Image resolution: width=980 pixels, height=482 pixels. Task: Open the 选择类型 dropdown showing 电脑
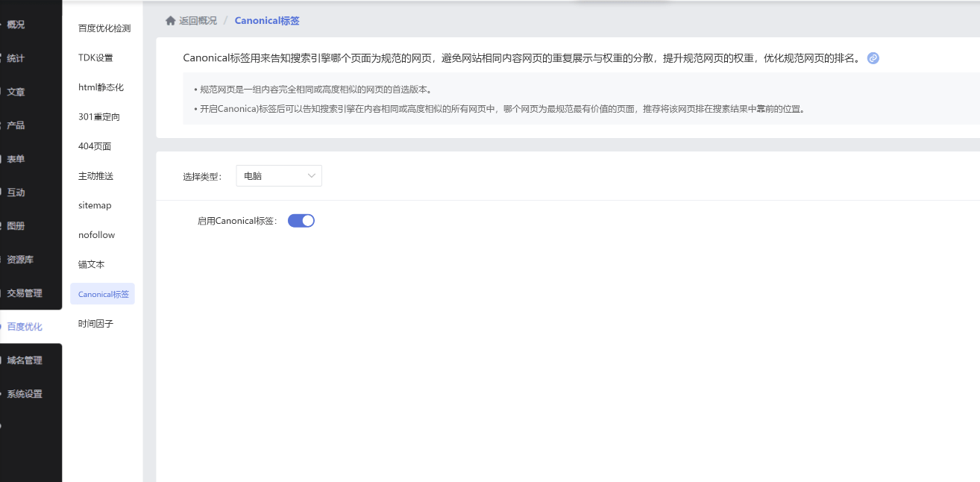[x=279, y=176]
